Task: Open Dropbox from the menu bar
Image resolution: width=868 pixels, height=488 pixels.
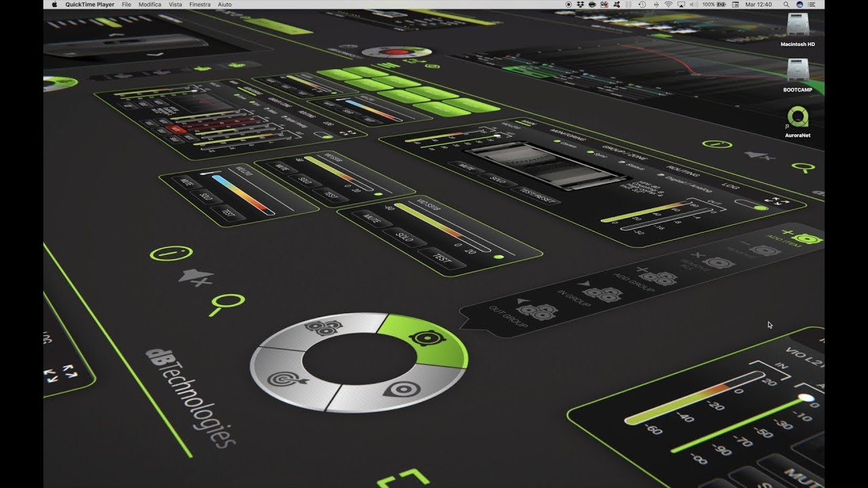Action: click(x=580, y=4)
